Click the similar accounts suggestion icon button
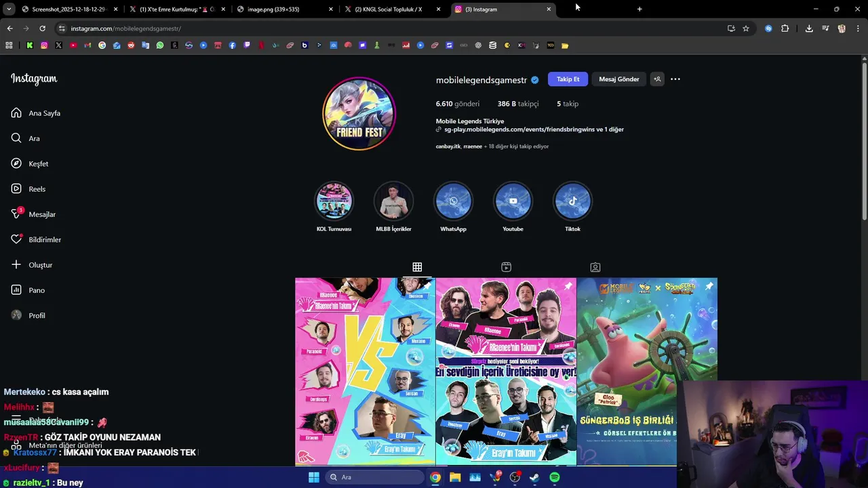Image resolution: width=868 pixels, height=488 pixels. click(x=657, y=79)
